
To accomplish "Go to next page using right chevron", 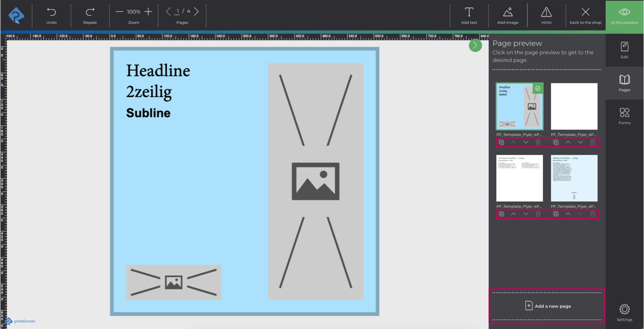I will click(x=196, y=12).
